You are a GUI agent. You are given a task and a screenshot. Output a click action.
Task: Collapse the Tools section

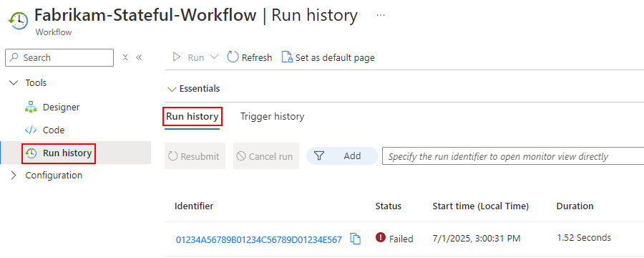click(x=14, y=82)
